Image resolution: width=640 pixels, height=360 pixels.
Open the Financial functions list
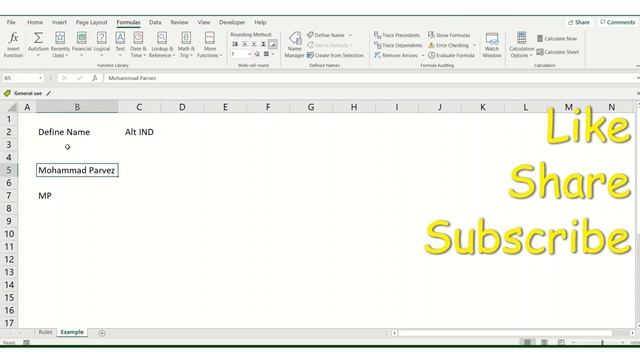pos(82,45)
